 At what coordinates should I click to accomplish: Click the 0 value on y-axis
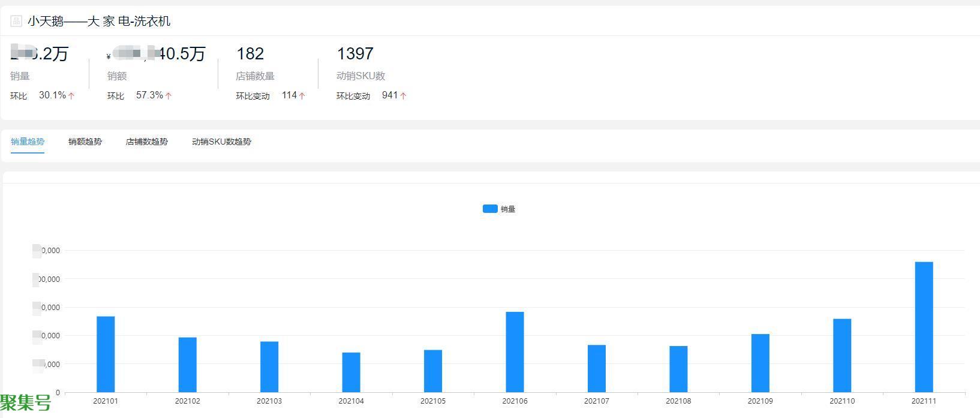click(x=58, y=393)
